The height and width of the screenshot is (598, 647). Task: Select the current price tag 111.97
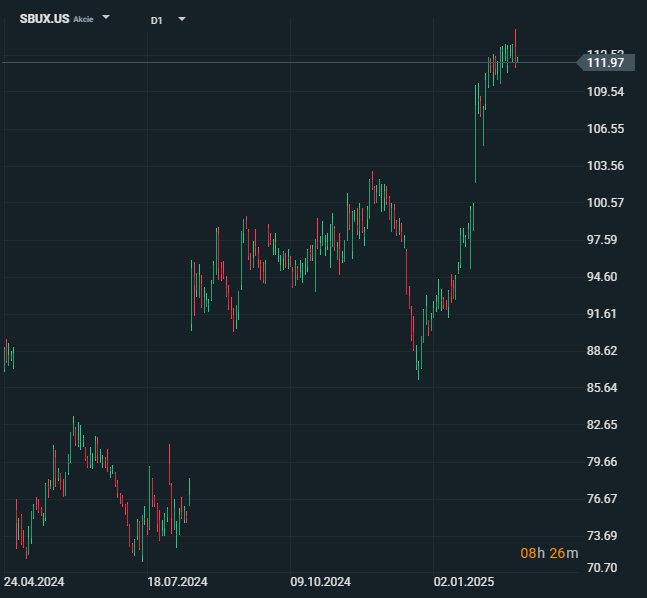point(605,63)
